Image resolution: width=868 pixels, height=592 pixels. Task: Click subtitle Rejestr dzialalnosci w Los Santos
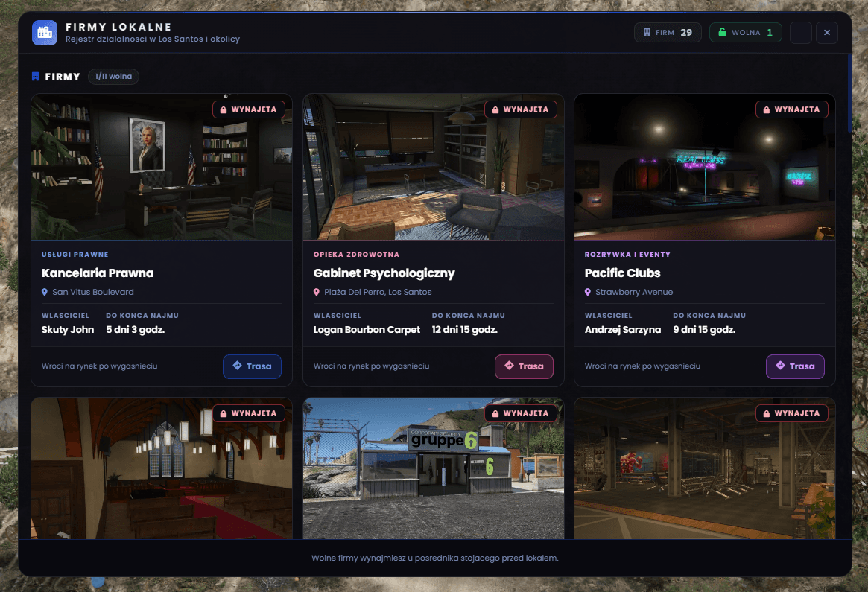(152, 39)
